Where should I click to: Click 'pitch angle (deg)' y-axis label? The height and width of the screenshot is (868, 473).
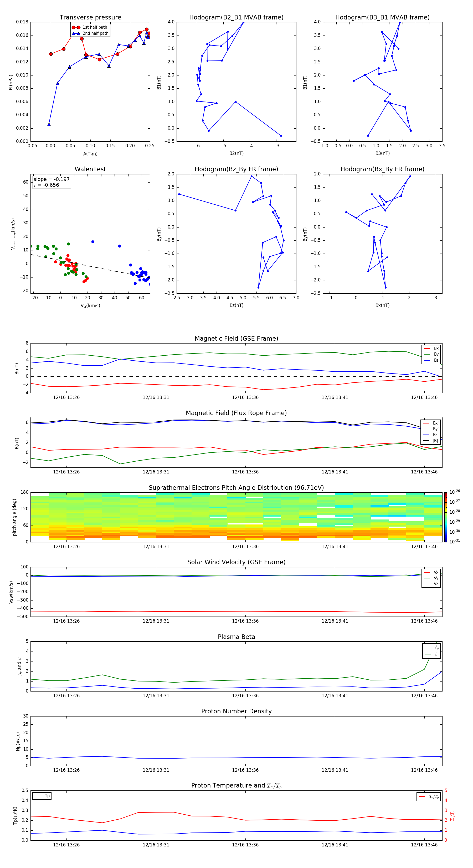click(x=14, y=517)
